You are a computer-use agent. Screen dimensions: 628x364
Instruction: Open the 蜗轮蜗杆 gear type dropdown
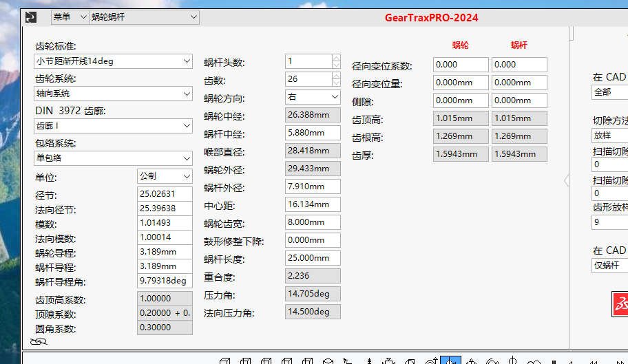pos(144,17)
